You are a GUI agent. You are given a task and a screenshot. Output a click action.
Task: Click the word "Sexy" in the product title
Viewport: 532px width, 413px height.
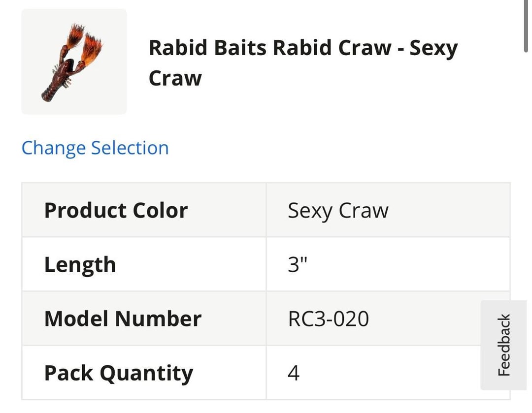[x=433, y=48]
